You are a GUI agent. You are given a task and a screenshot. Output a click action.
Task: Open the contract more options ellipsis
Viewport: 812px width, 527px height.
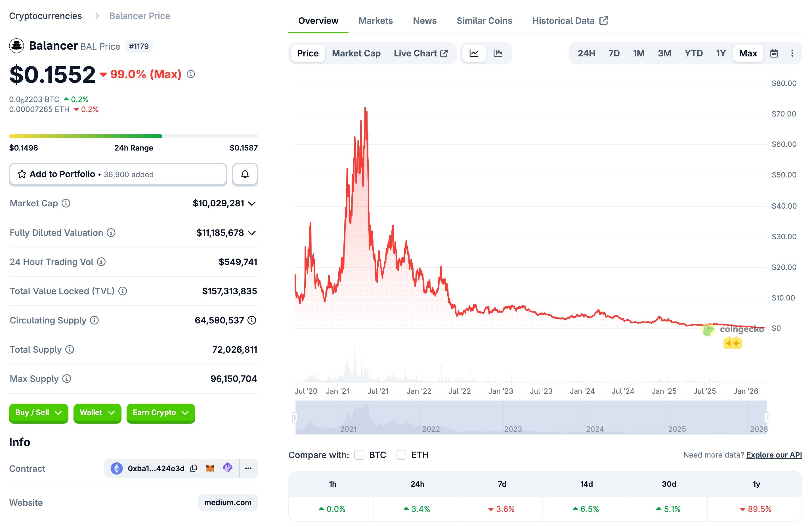click(x=248, y=468)
